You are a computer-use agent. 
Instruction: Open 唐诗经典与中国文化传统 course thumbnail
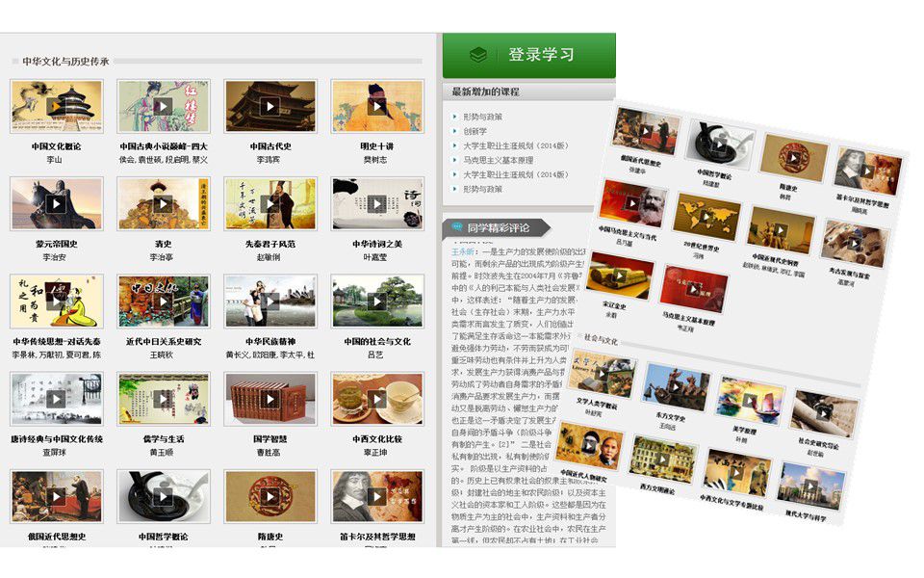click(x=56, y=399)
